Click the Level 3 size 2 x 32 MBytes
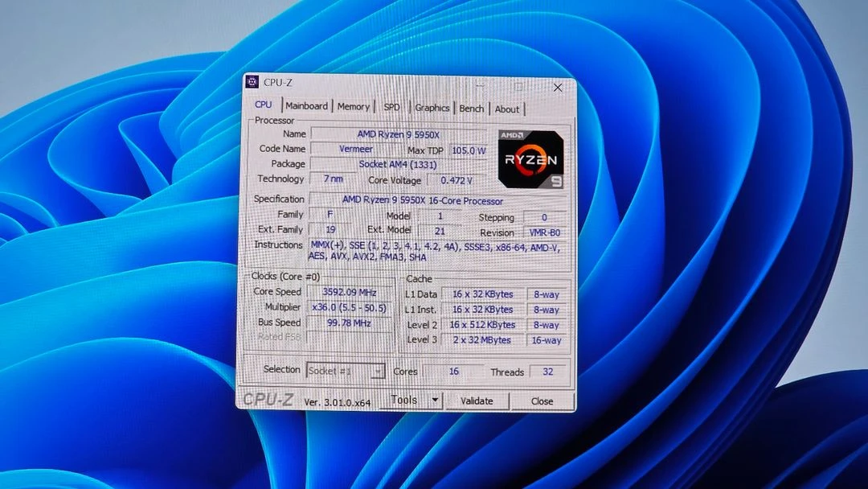The width and height of the screenshot is (868, 489). (x=482, y=339)
